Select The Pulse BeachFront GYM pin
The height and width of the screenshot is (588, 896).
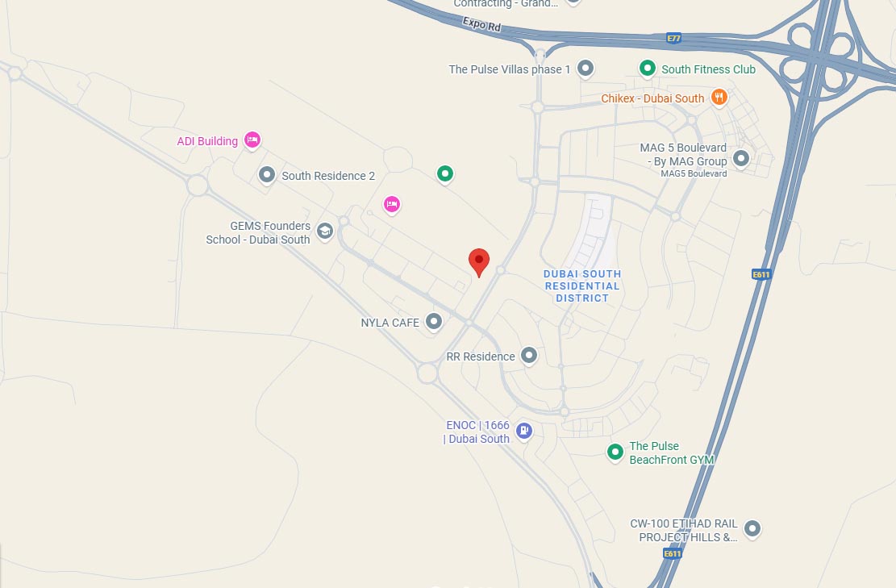click(615, 452)
